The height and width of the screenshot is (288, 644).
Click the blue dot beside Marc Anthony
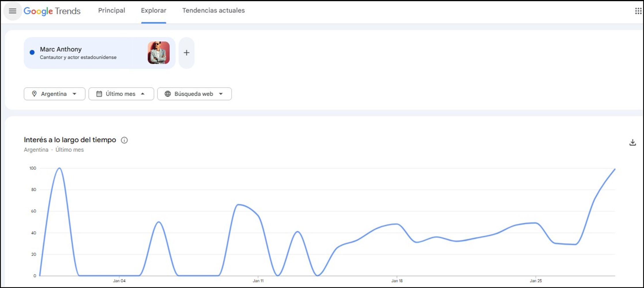(x=32, y=52)
